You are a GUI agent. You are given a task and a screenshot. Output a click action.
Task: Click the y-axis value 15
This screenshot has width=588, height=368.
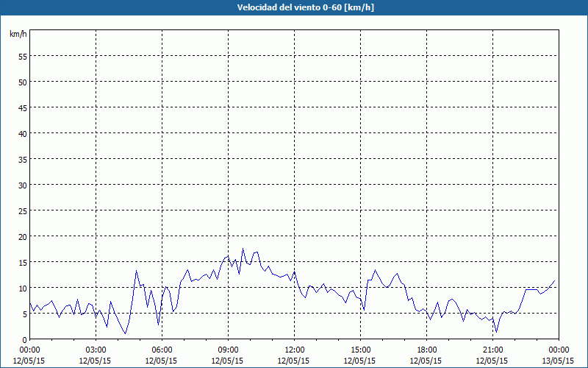tap(23, 262)
